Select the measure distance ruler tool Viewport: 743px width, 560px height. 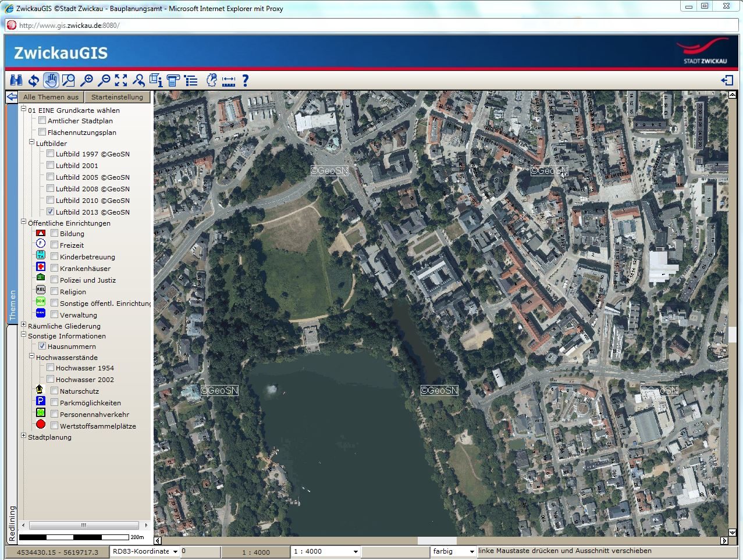[228, 81]
